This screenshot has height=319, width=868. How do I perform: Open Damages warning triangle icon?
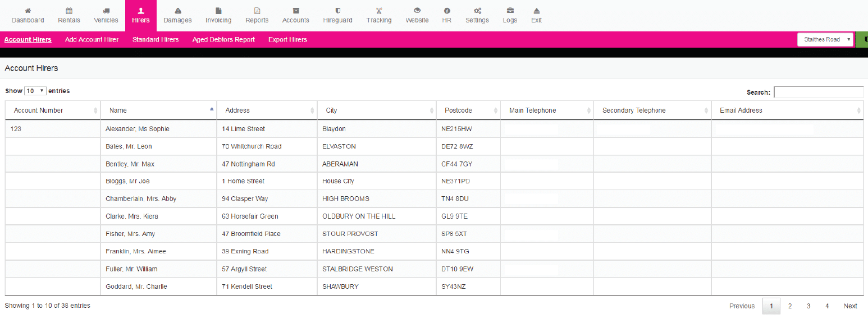[x=177, y=11]
